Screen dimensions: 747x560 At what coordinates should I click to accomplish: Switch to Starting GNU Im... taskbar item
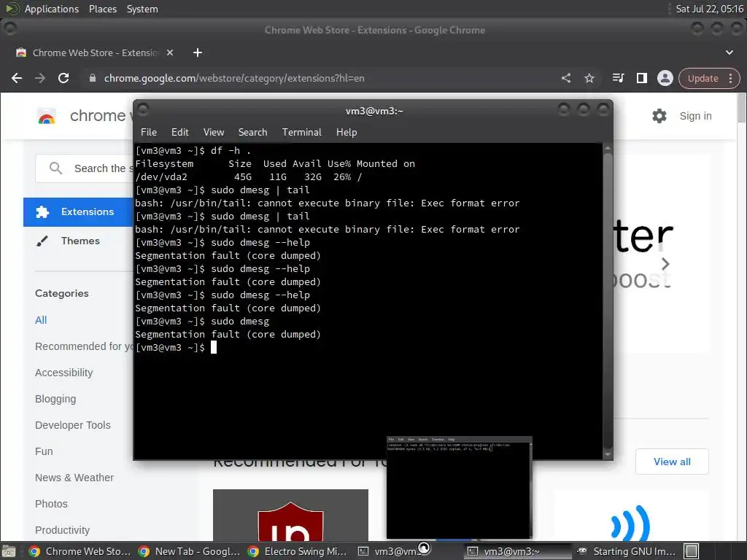[x=627, y=551]
